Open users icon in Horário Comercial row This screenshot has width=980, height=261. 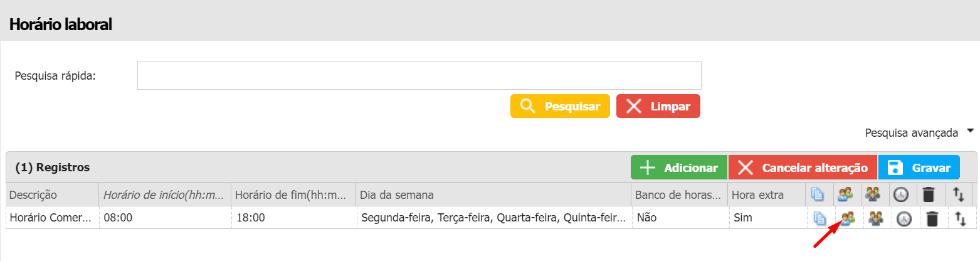(x=848, y=218)
